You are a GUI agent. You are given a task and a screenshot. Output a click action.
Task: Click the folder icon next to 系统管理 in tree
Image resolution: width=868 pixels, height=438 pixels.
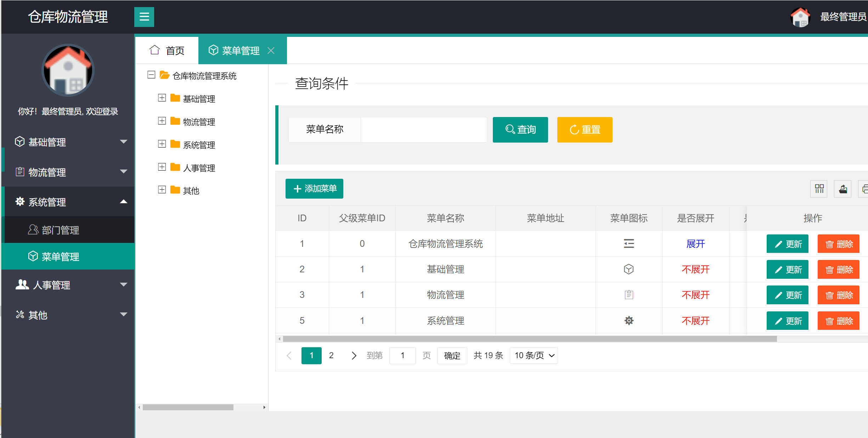coord(175,144)
